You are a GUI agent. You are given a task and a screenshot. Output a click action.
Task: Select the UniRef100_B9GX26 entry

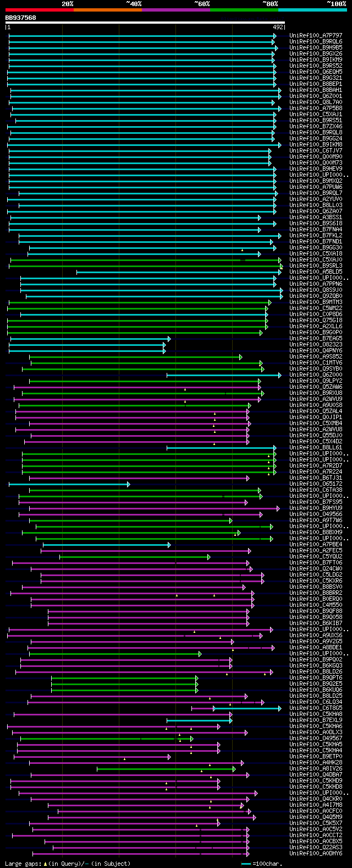click(x=316, y=53)
